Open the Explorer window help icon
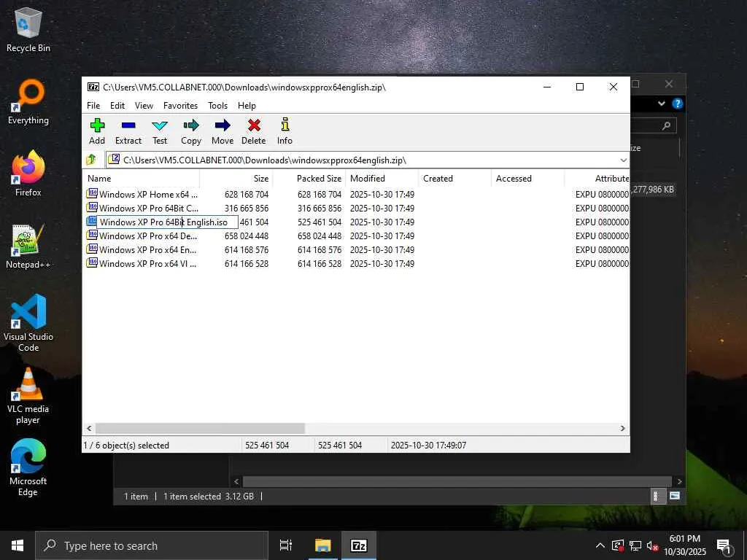This screenshot has width=747, height=560. pos(677,104)
